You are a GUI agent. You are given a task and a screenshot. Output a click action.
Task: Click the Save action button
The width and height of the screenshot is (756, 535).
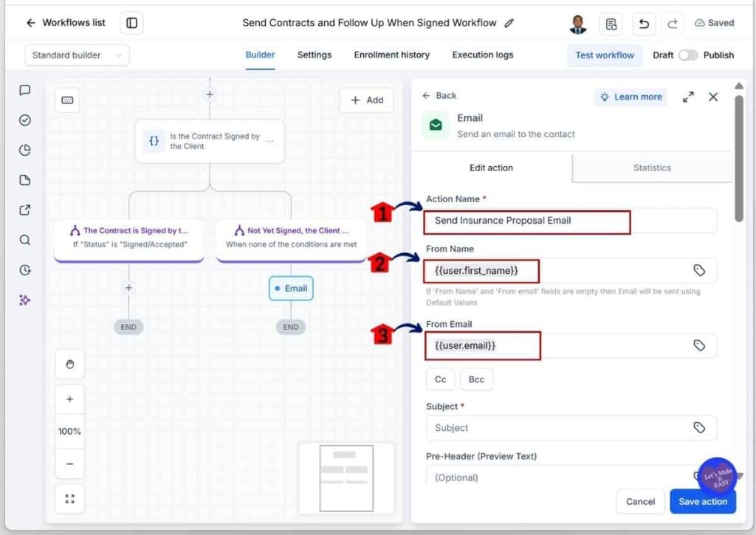(703, 501)
